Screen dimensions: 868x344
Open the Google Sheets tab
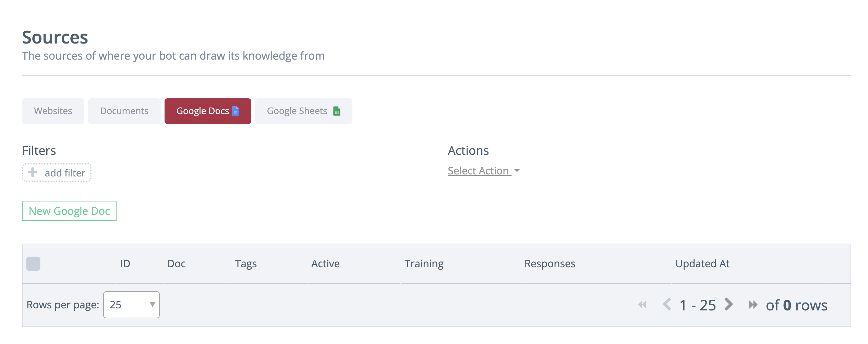tap(303, 111)
